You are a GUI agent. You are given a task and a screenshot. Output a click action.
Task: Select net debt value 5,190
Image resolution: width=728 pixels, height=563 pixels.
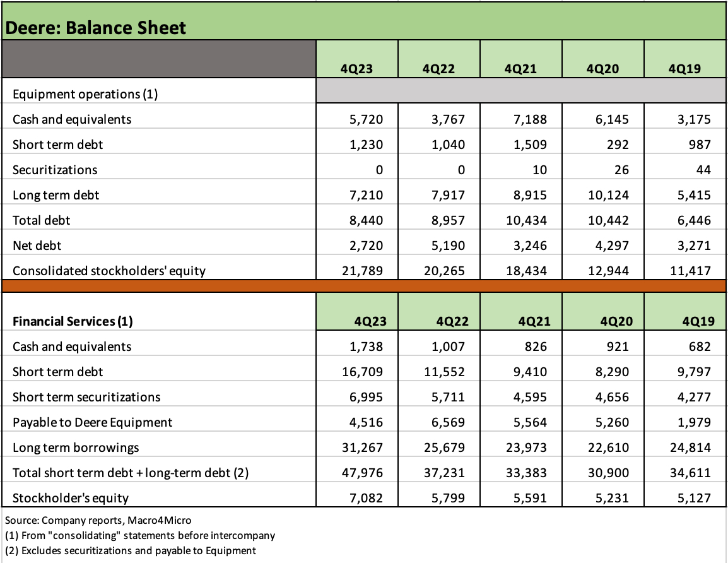(x=448, y=246)
